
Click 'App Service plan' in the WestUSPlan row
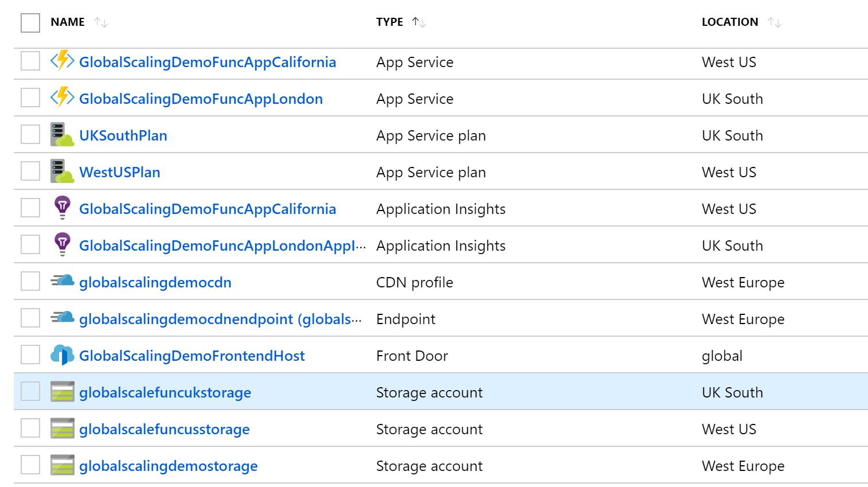[431, 172]
